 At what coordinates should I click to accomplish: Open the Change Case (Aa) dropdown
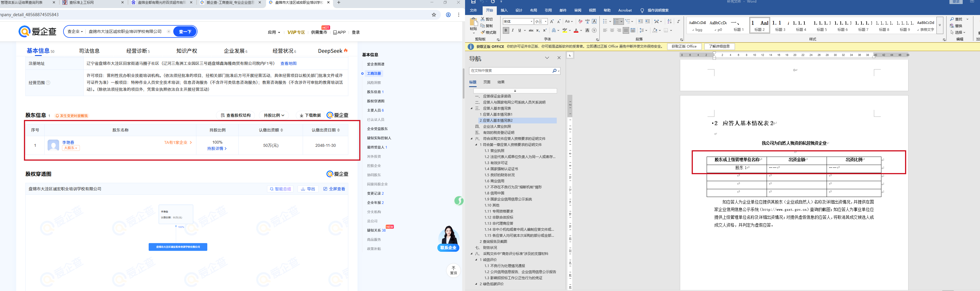point(569,22)
